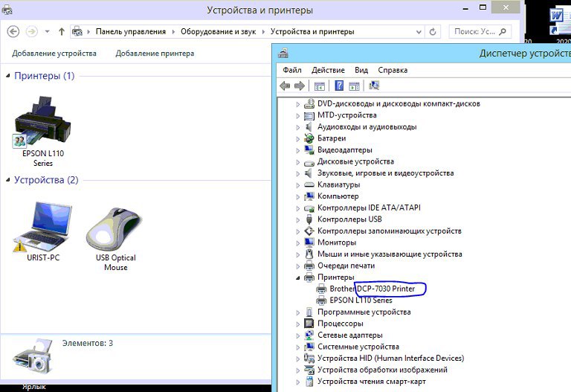Image resolution: width=571 pixels, height=392 pixels.
Task: Refresh the Devices and Printers view
Action: [x=433, y=32]
